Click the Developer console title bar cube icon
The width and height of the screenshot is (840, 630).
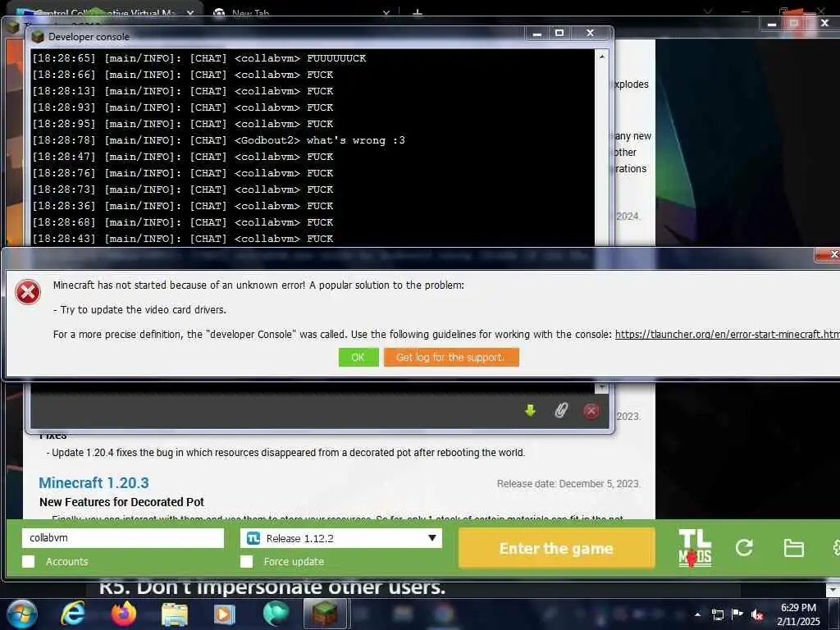coord(37,36)
